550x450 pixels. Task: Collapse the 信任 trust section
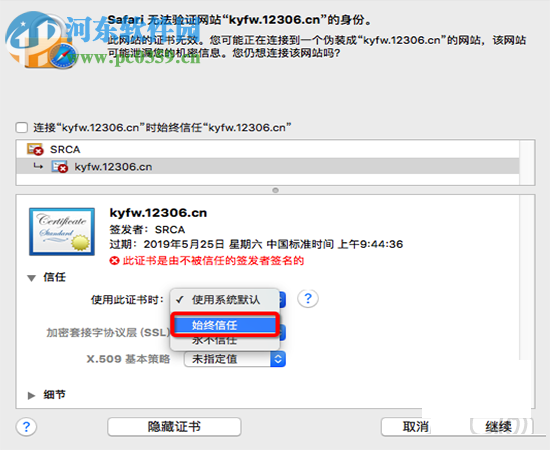pos(32,278)
